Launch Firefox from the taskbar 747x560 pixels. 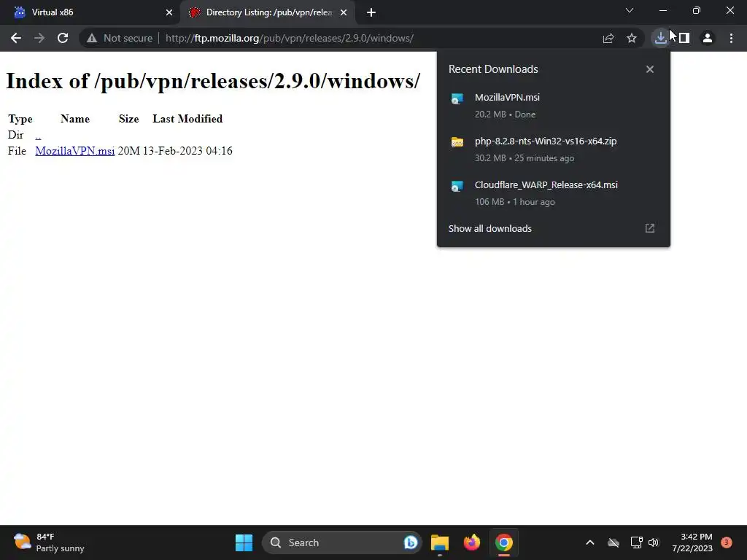[x=472, y=542]
